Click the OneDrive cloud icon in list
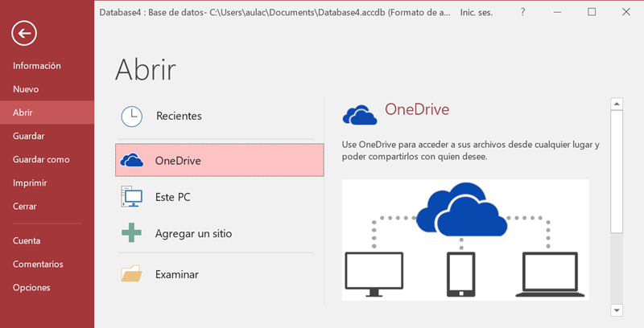The image size is (644, 328). (132, 160)
